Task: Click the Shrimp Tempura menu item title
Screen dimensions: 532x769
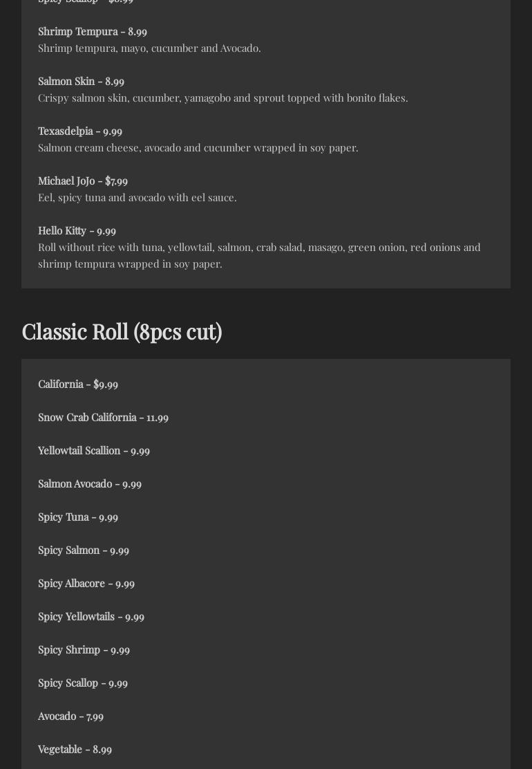Action: point(93,31)
